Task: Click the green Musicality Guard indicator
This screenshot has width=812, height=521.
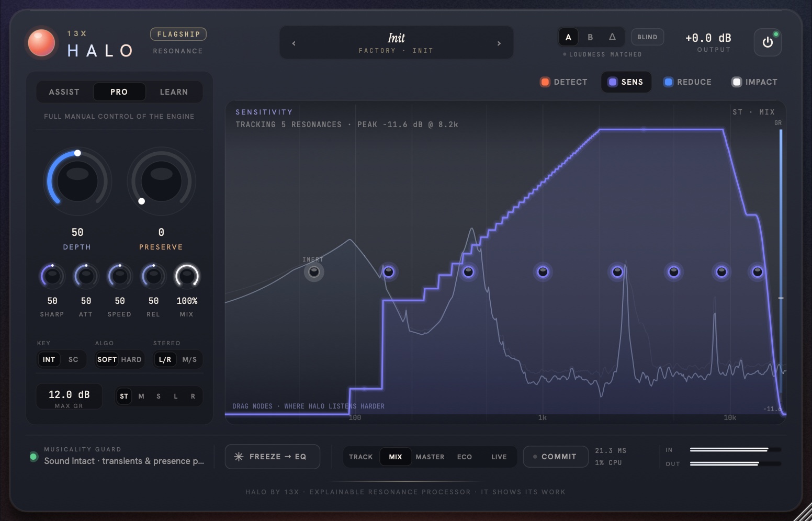Action: [x=34, y=457]
